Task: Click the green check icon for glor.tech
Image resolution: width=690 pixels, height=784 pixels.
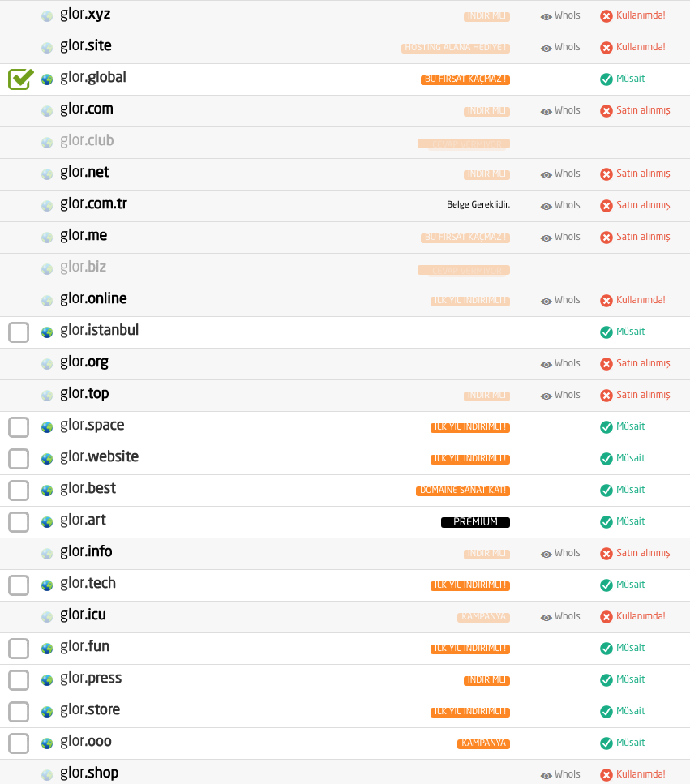Action: point(606,585)
